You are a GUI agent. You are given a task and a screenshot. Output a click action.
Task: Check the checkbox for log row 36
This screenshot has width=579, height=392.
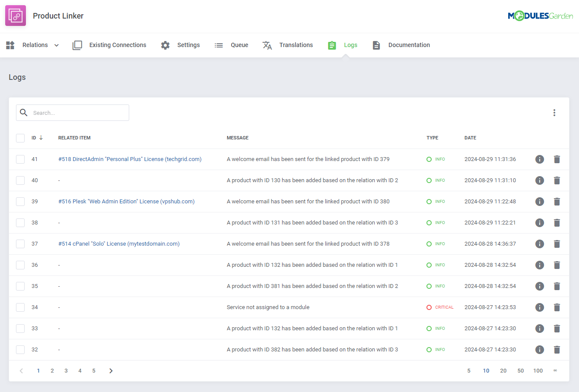click(20, 265)
